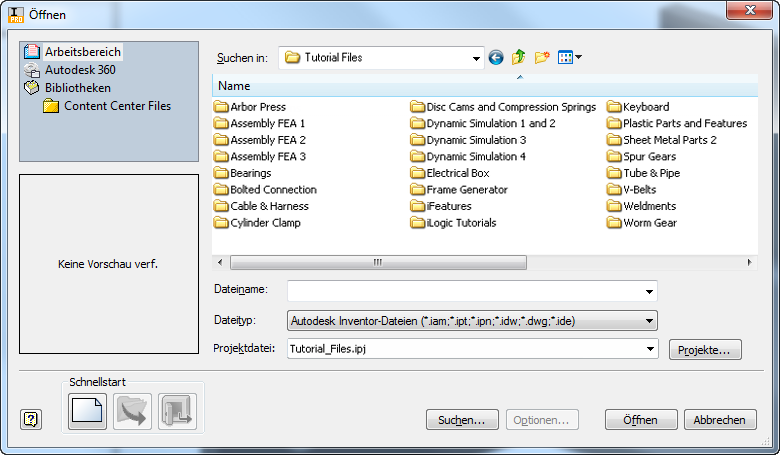
Task: Select the iLogic Tutorials folder
Action: [x=453, y=223]
